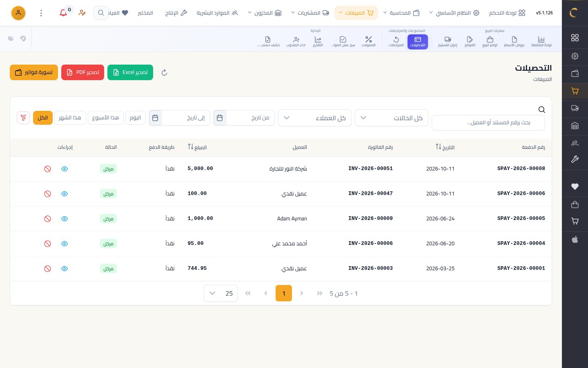588x368 pixels.
Task: Open the الموارد البشرية menu
Action: [x=217, y=13]
